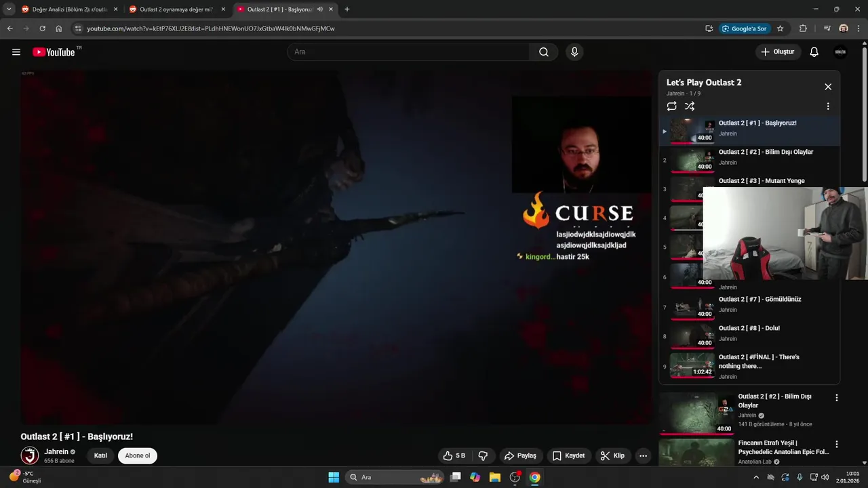Reload the current page
Viewport: 868px width, 488px height.
[42, 28]
